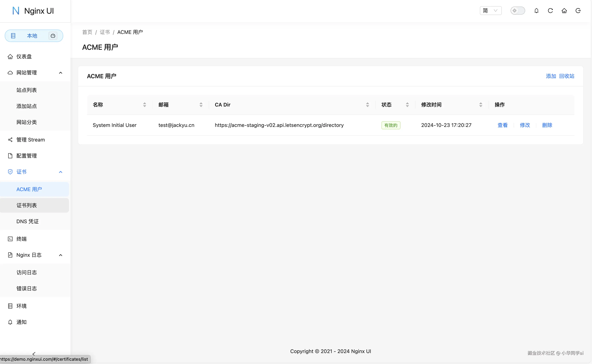Open 终端 terminal from sidebar
The width and height of the screenshot is (592, 364).
(x=21, y=239)
